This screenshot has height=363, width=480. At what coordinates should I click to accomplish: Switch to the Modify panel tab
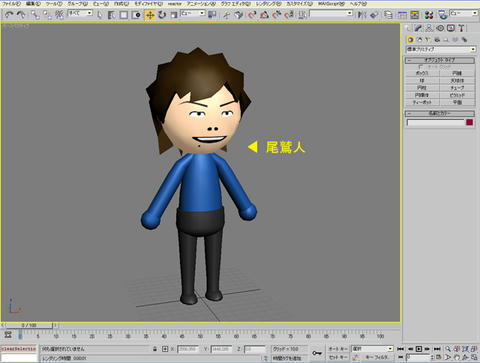click(418, 28)
